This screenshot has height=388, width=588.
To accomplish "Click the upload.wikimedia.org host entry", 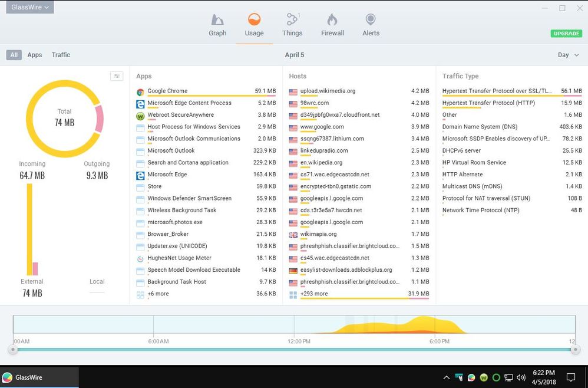I will (x=328, y=91).
